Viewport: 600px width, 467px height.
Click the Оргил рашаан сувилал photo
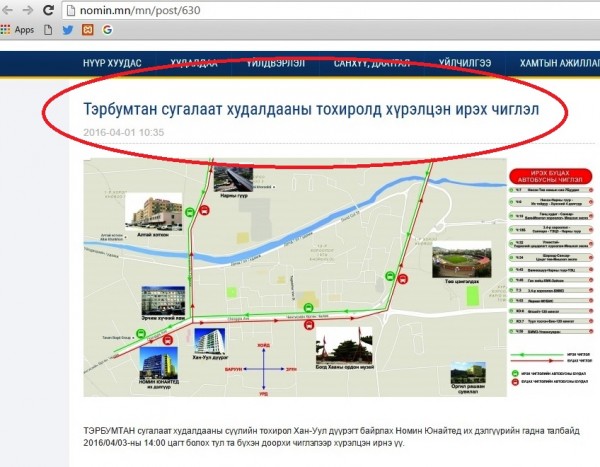(x=468, y=372)
